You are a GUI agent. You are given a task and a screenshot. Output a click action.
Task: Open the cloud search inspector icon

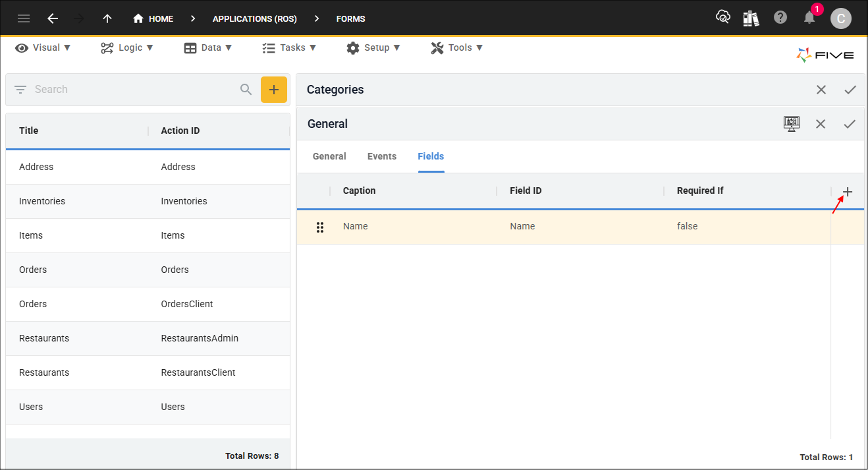point(723,18)
